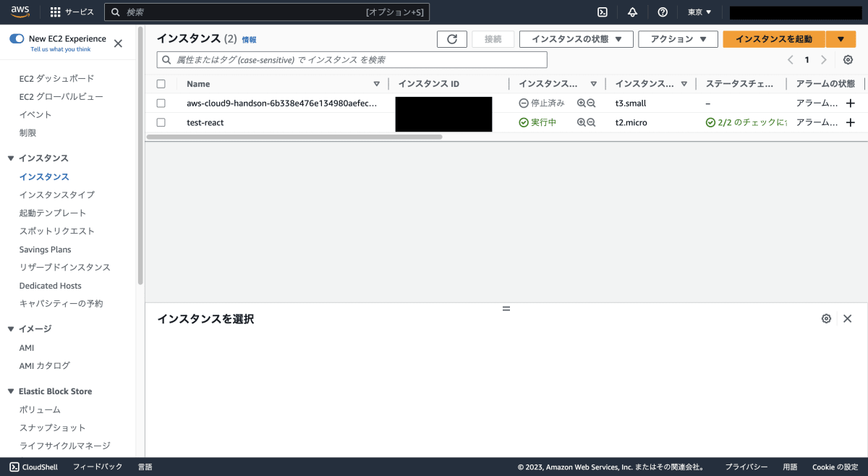Viewport: 868px width, 476px height.
Task: Check the select-all instances checkbox
Action: point(161,84)
